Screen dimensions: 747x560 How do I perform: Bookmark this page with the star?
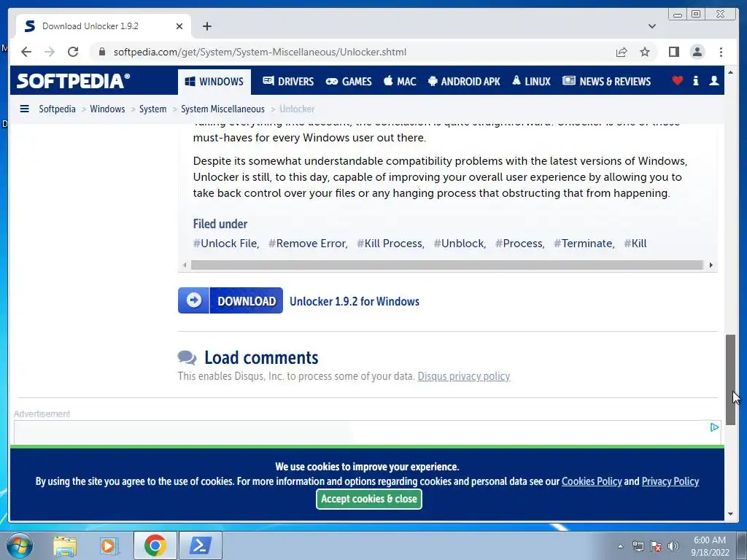[x=645, y=52]
